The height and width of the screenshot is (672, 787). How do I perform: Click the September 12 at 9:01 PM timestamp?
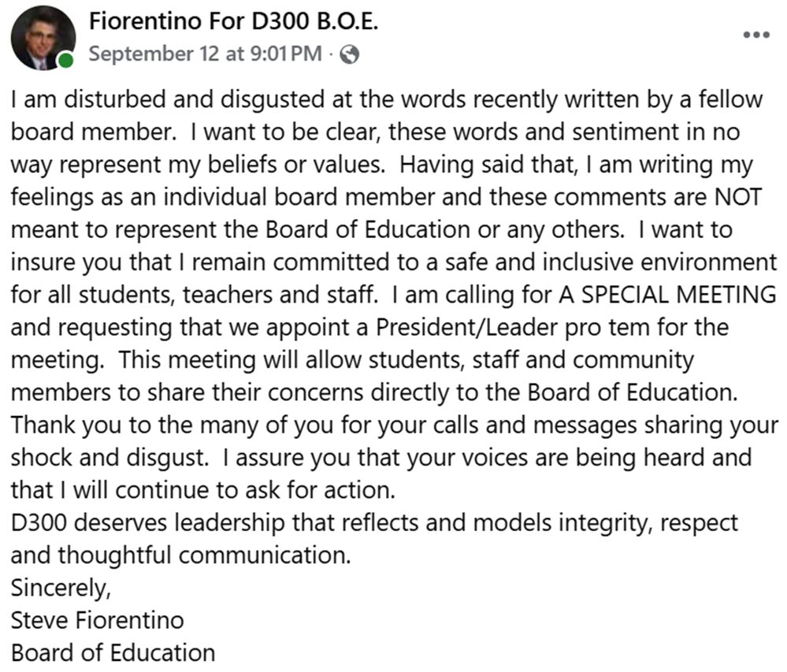pyautogui.click(x=206, y=54)
